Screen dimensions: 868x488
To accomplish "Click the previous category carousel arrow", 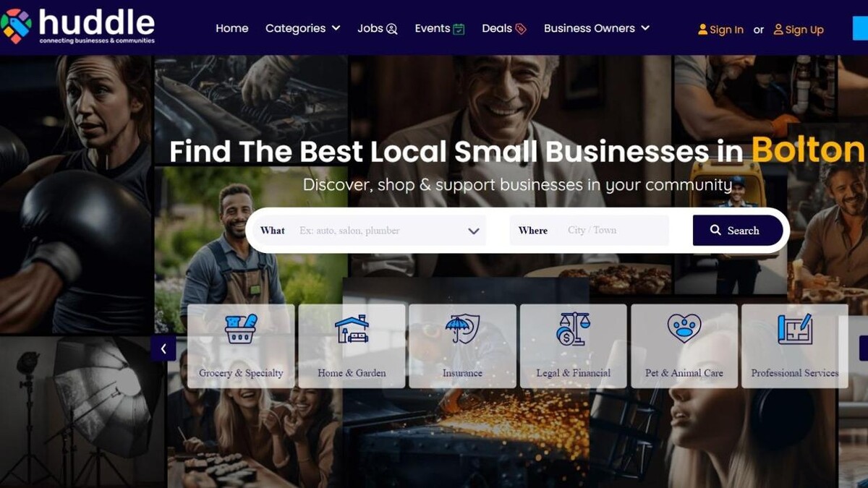I will coord(163,349).
